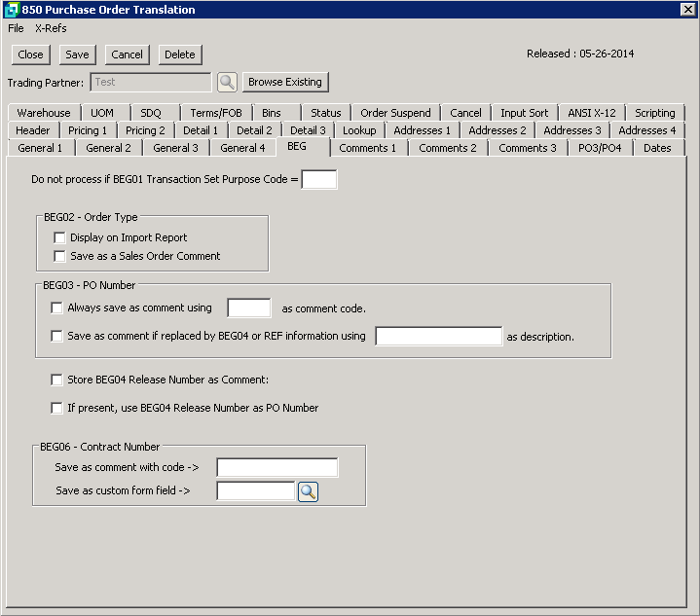700x616 pixels.
Task: Check use BEG04 Release Number as PO Number
Action: (56, 408)
